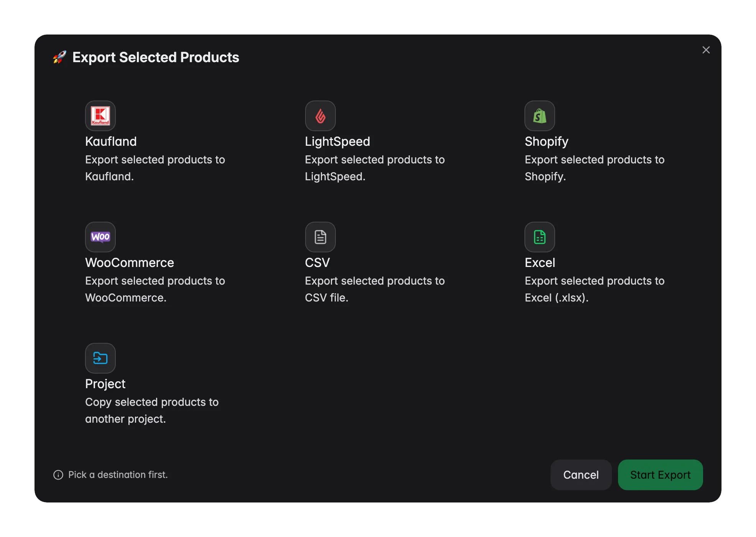Click 'Export selected products to Kaufland.' description
Image resolution: width=756 pixels, height=537 pixels.
pos(155,168)
